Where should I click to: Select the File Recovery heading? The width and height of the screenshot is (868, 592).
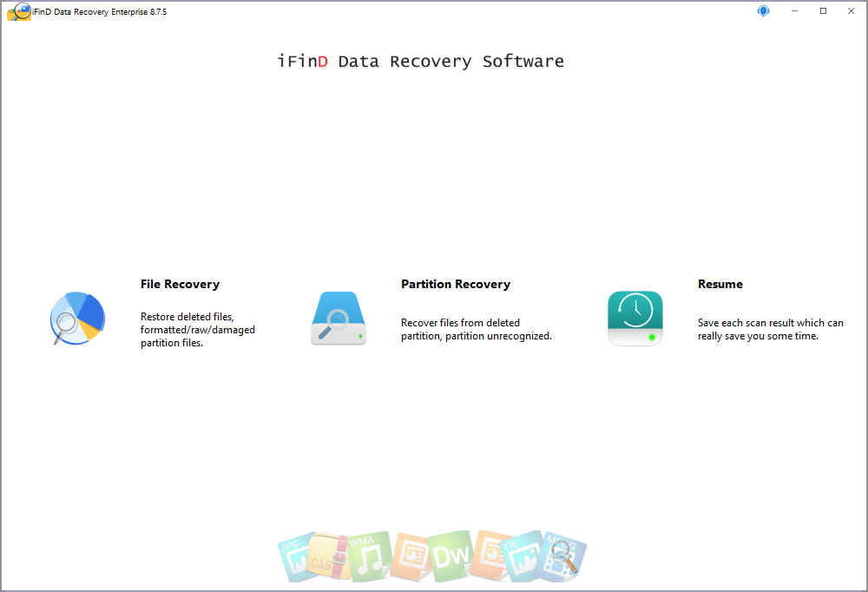(x=180, y=284)
